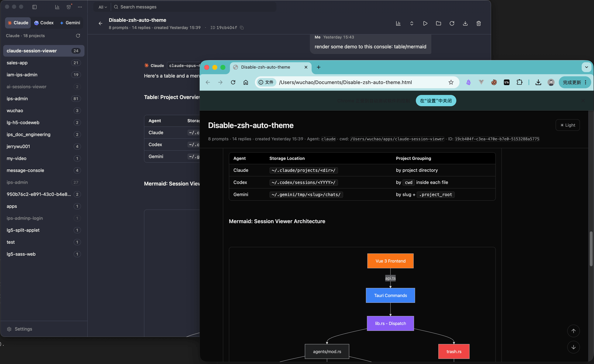Select the sales-app project
The width and height of the screenshot is (594, 364).
[44, 63]
